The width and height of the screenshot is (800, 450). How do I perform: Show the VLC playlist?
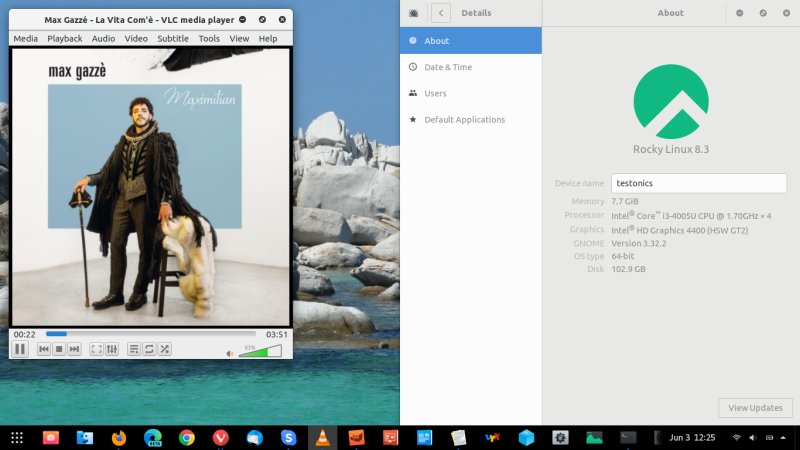pos(134,349)
